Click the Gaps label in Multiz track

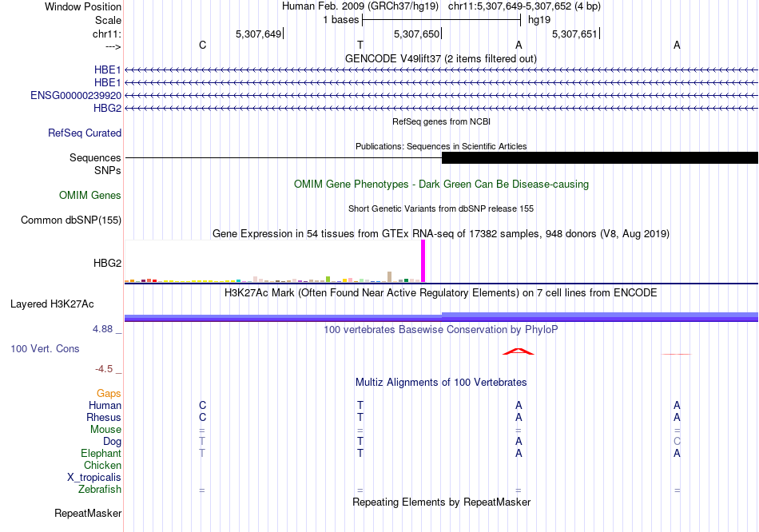pyautogui.click(x=109, y=393)
